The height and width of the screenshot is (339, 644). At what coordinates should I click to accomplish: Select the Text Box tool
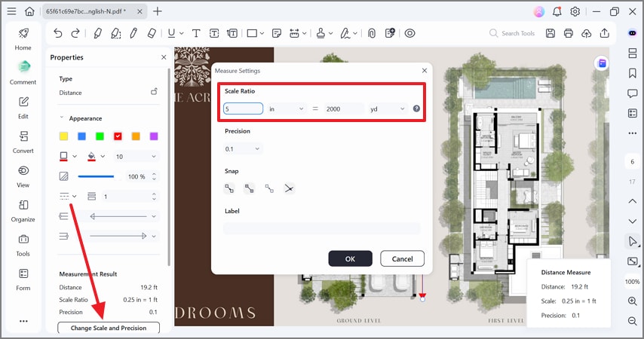click(214, 33)
